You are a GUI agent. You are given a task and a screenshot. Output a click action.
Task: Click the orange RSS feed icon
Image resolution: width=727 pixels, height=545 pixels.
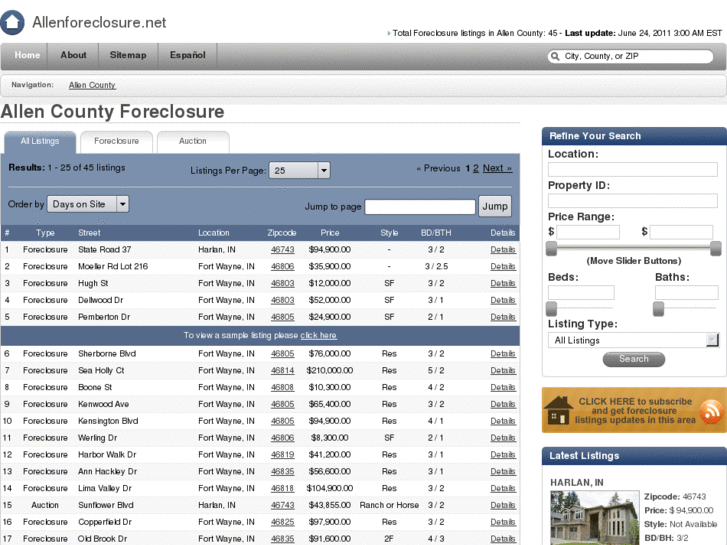(711, 411)
